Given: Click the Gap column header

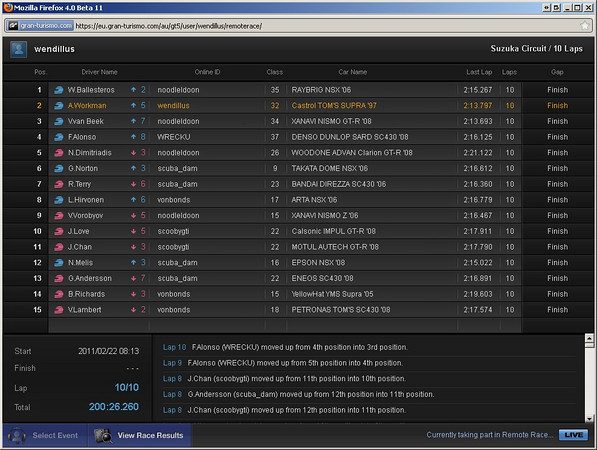Looking at the screenshot, I should pos(557,72).
